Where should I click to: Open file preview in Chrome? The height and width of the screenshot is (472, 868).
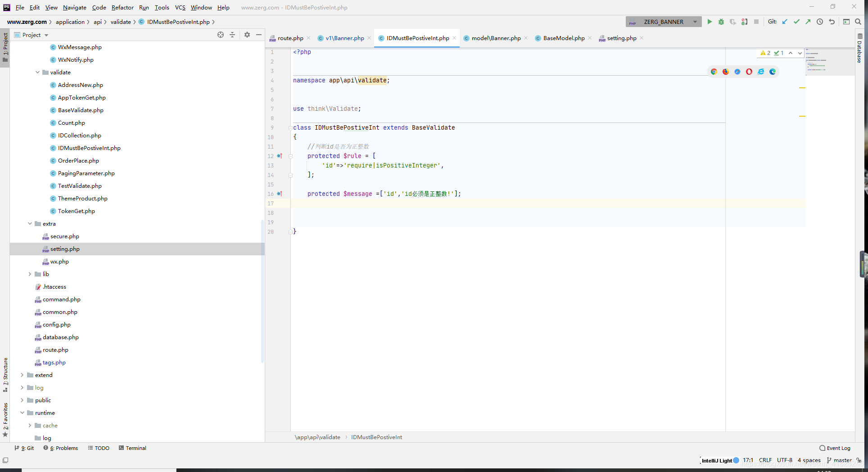click(714, 72)
